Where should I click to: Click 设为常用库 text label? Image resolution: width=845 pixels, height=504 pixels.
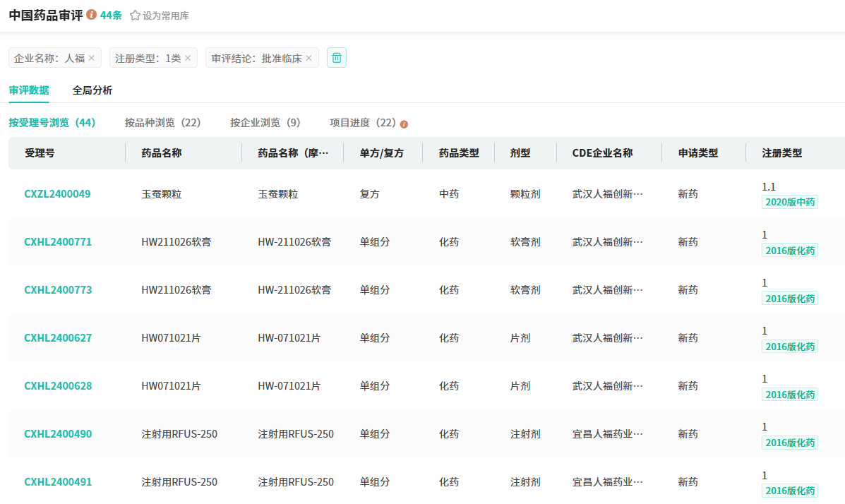click(166, 16)
